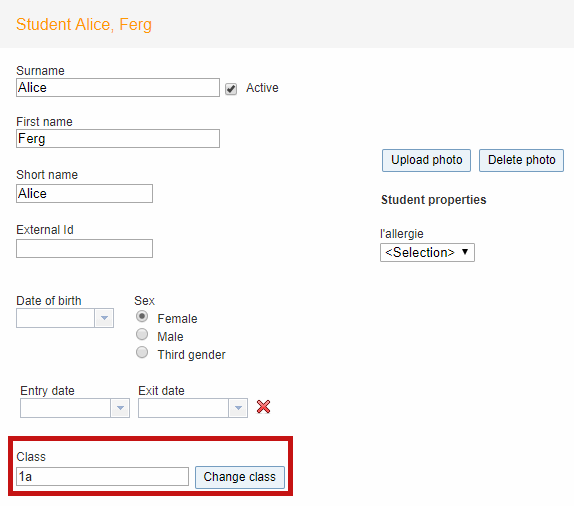Viewport: 574px width, 506px height.
Task: Click the Exit date text box
Action: (184, 408)
